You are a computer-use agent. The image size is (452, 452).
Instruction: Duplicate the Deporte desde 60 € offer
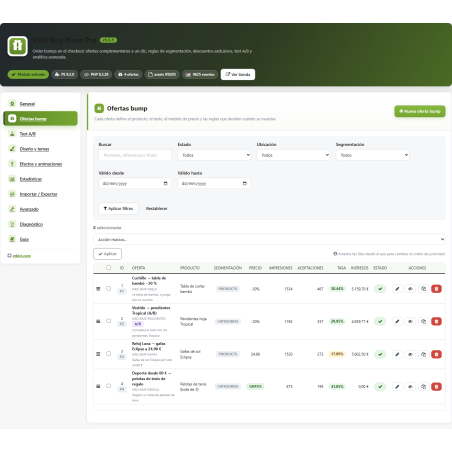(423, 386)
